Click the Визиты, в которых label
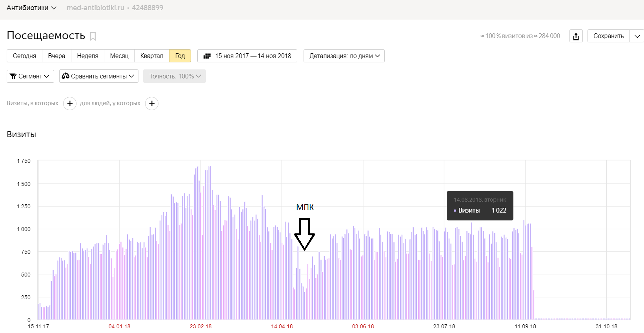Image resolution: width=644 pixels, height=333 pixels. (33, 103)
